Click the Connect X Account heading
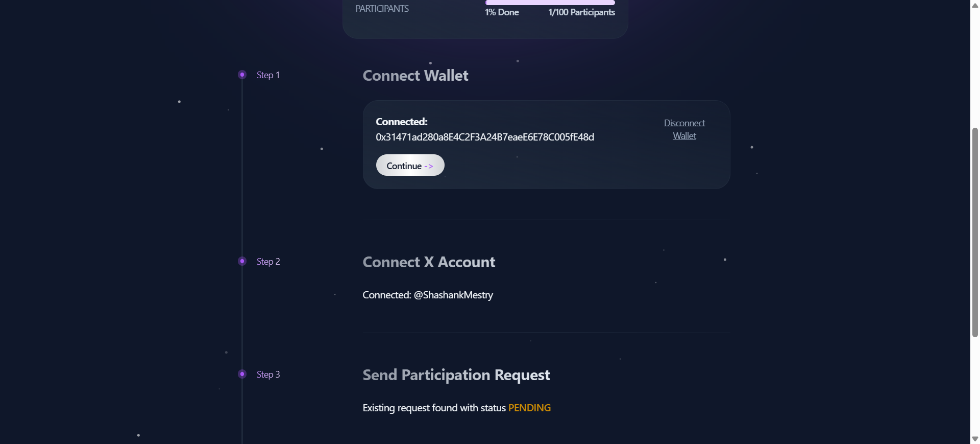The width and height of the screenshot is (980, 444). point(429,262)
